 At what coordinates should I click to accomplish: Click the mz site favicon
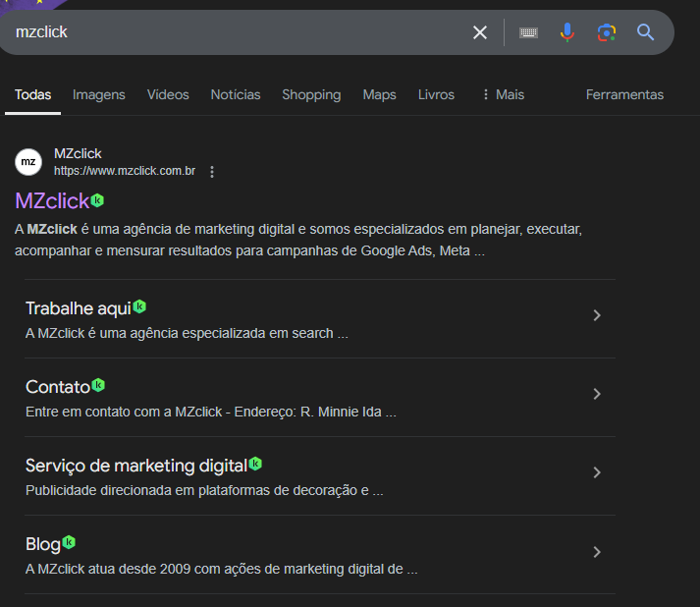(28, 162)
